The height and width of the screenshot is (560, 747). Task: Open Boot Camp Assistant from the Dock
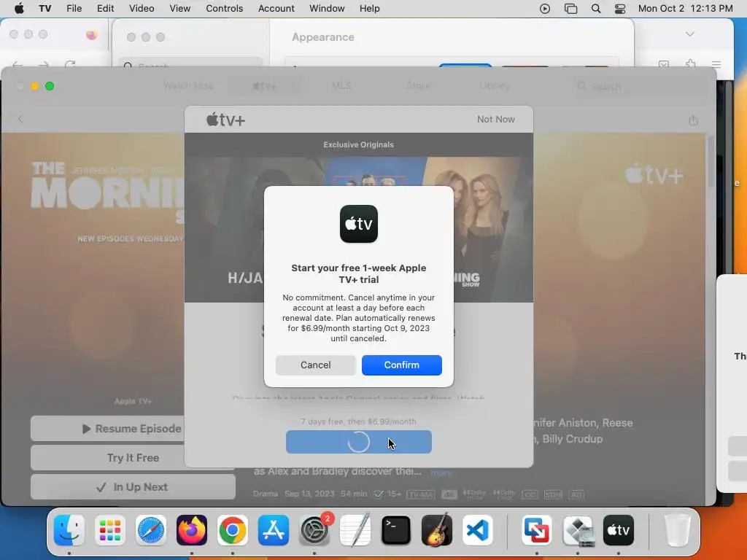pos(578,530)
